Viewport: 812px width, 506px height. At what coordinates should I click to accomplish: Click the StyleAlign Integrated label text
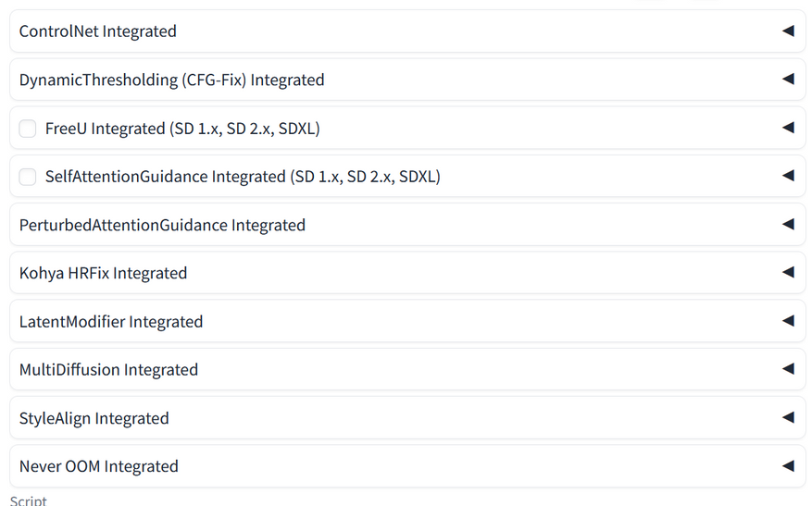click(x=94, y=418)
